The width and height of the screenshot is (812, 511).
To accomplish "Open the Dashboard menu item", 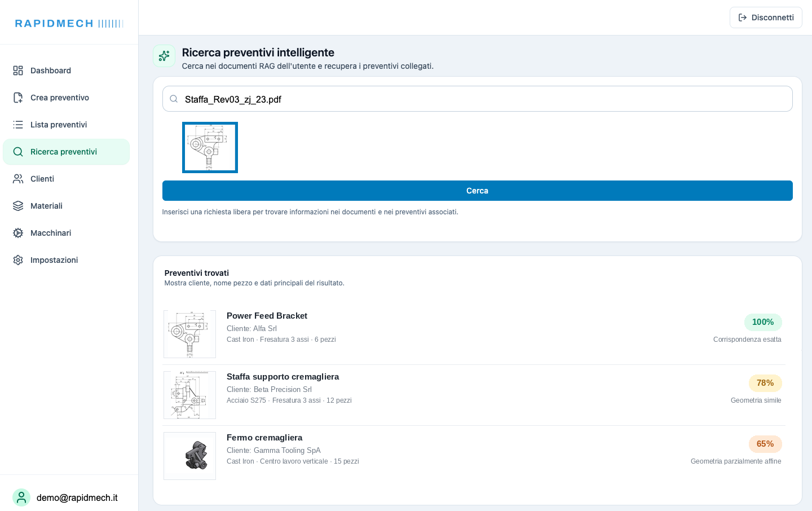I will coord(67,71).
